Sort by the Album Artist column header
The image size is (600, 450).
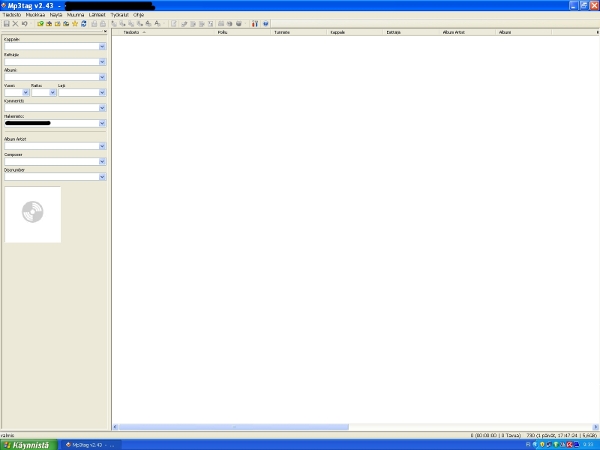click(x=467, y=32)
